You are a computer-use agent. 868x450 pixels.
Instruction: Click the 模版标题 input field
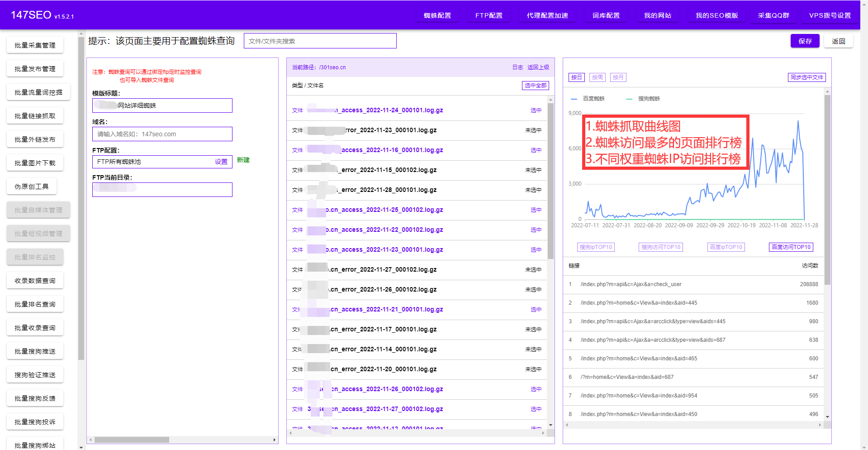(162, 105)
